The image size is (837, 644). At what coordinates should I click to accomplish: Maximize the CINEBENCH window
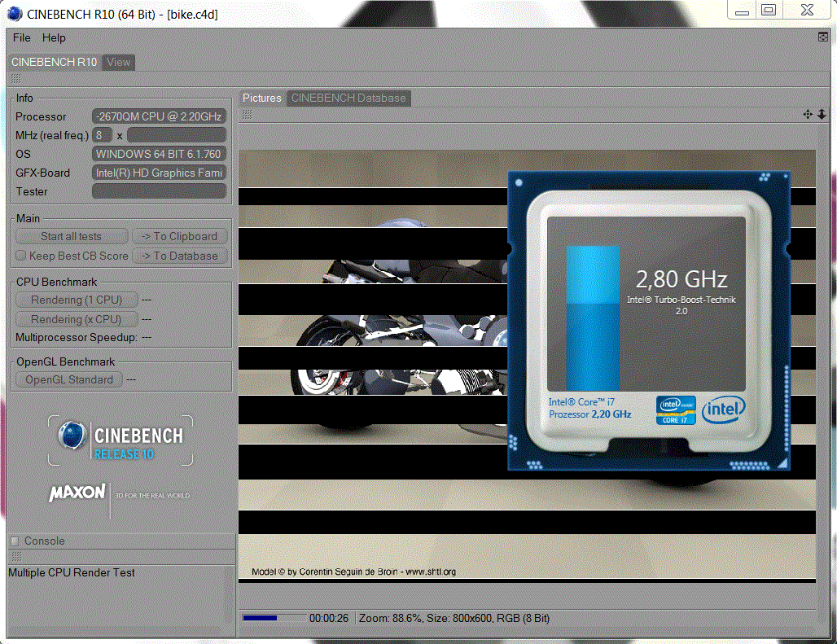click(769, 10)
